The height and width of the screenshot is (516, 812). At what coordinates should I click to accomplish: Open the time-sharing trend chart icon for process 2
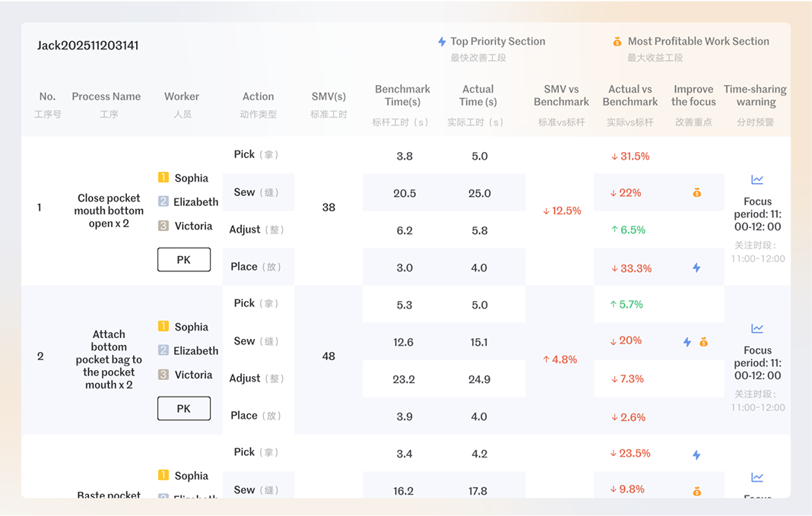pyautogui.click(x=757, y=329)
